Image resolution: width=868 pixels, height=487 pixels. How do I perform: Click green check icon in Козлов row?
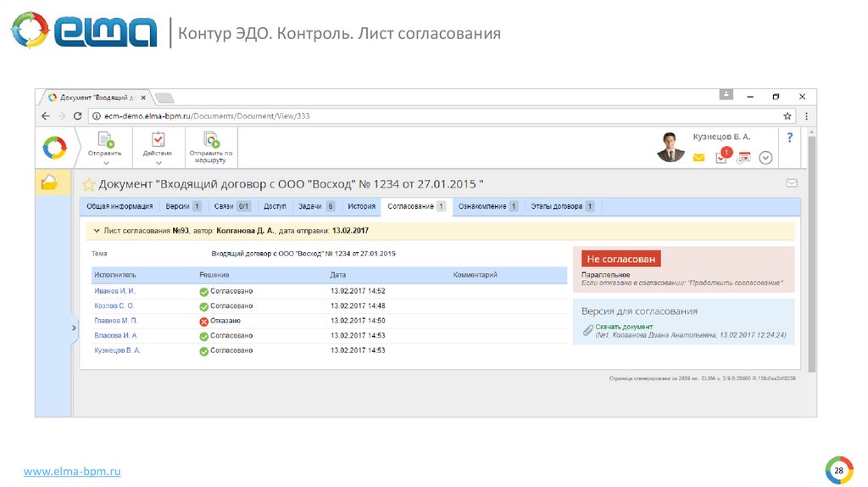click(203, 306)
